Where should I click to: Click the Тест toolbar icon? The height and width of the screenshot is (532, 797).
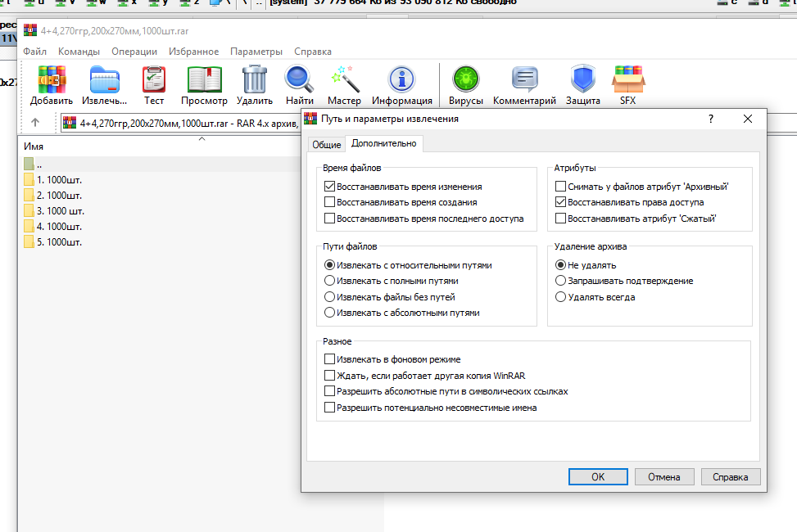[154, 79]
